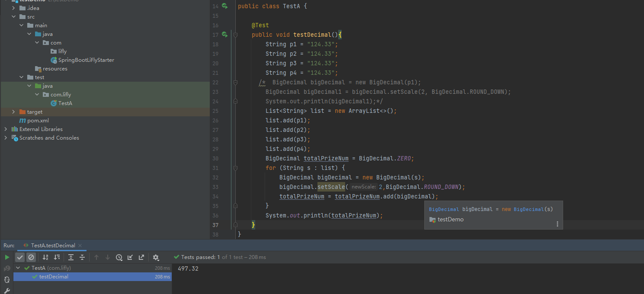
Task: Click the resources folder icon
Action: point(38,69)
